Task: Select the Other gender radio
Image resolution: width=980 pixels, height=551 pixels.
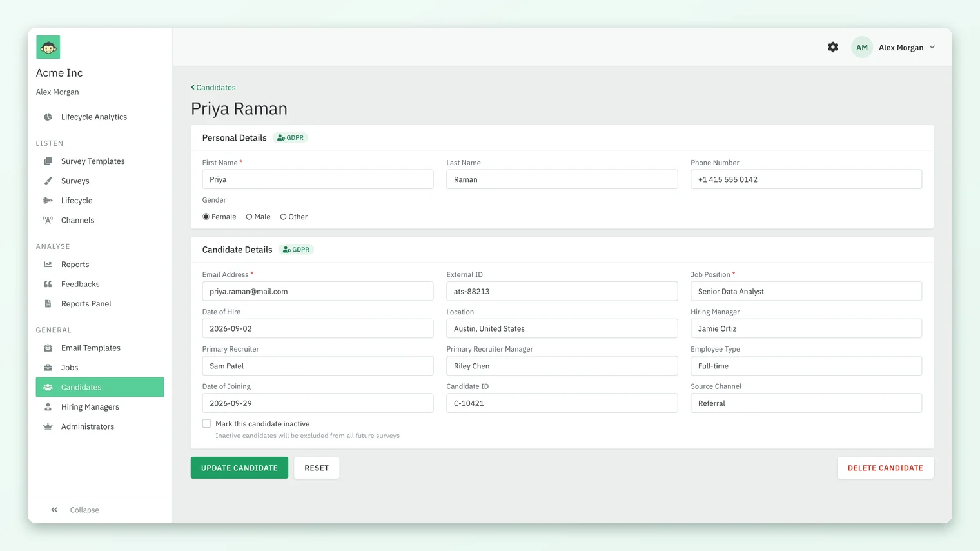Action: coord(283,217)
